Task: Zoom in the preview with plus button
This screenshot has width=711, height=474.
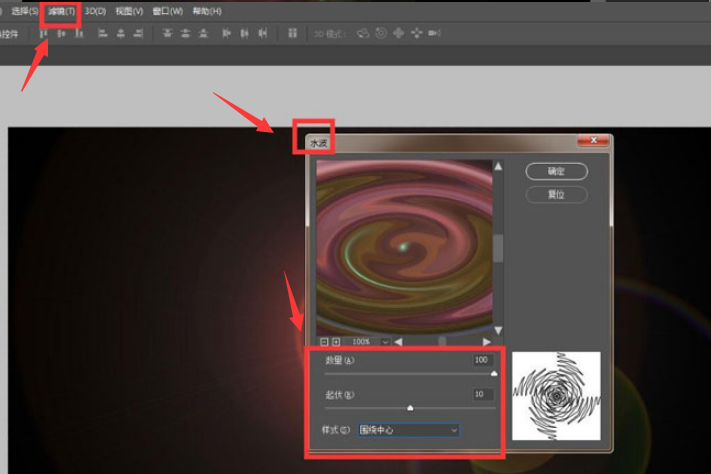Action: click(335, 342)
